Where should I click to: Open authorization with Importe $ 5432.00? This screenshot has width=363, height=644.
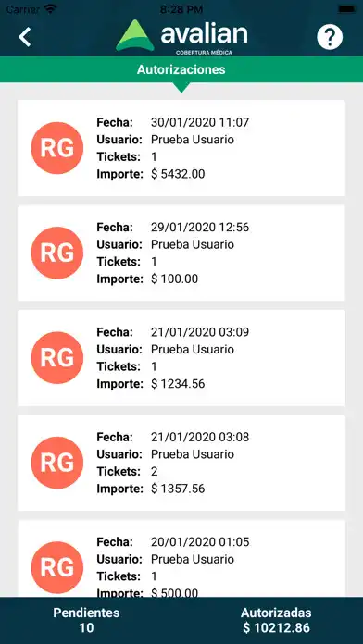coord(181,148)
